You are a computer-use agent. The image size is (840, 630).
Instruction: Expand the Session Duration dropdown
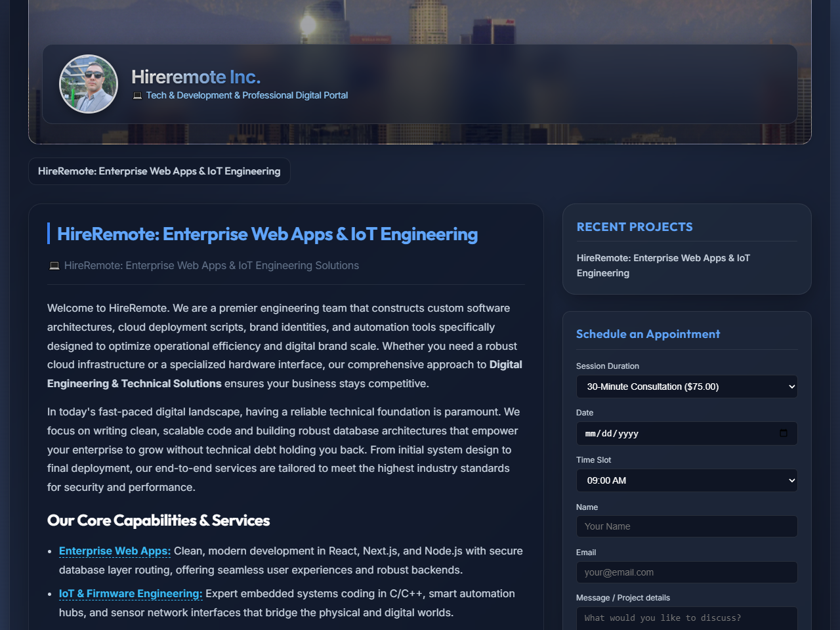click(x=687, y=387)
